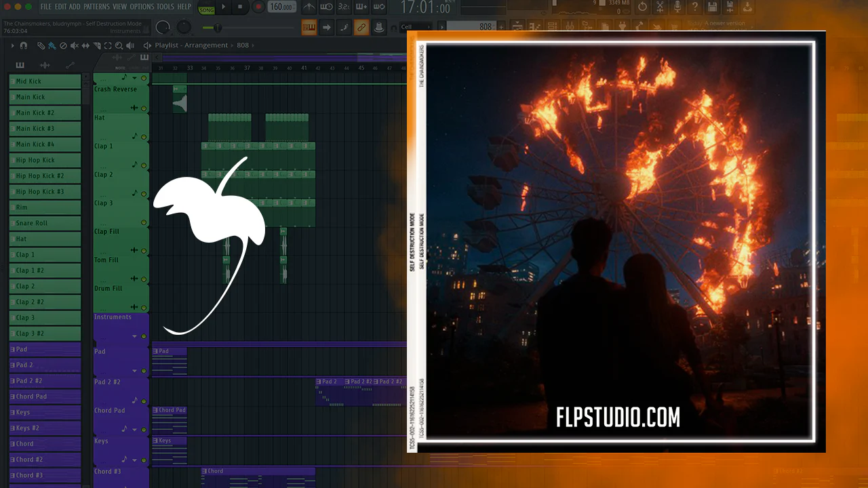868x488 pixels.
Task: Select the Main Kick #2 pattern
Action: coord(45,113)
